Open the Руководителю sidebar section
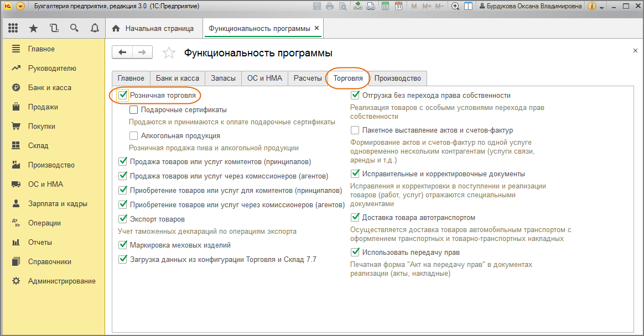644x336 pixels. click(x=54, y=68)
